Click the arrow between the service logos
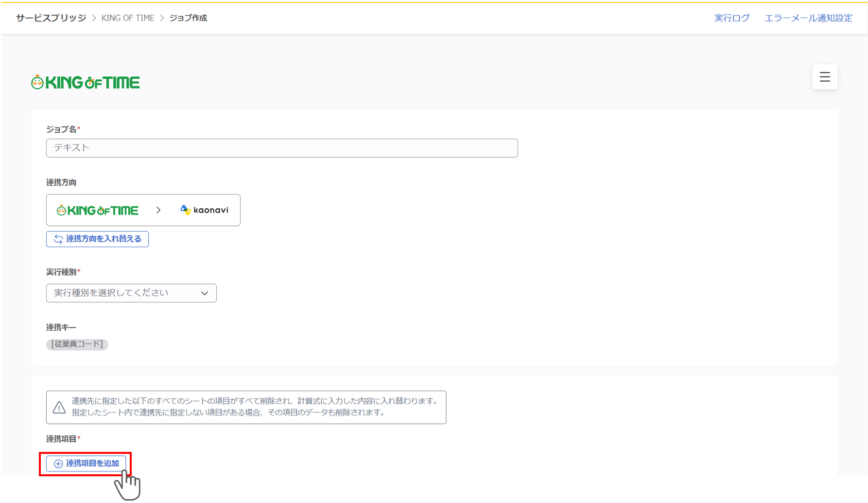 pyautogui.click(x=158, y=210)
